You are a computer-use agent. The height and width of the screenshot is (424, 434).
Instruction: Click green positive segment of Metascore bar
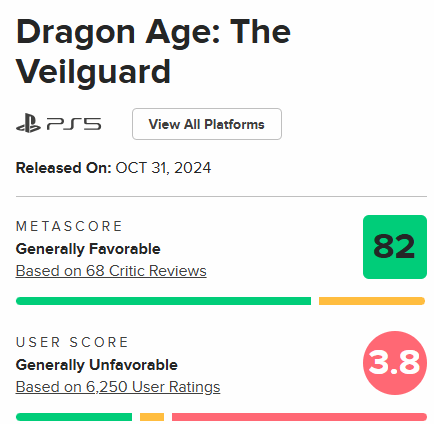[x=163, y=301]
